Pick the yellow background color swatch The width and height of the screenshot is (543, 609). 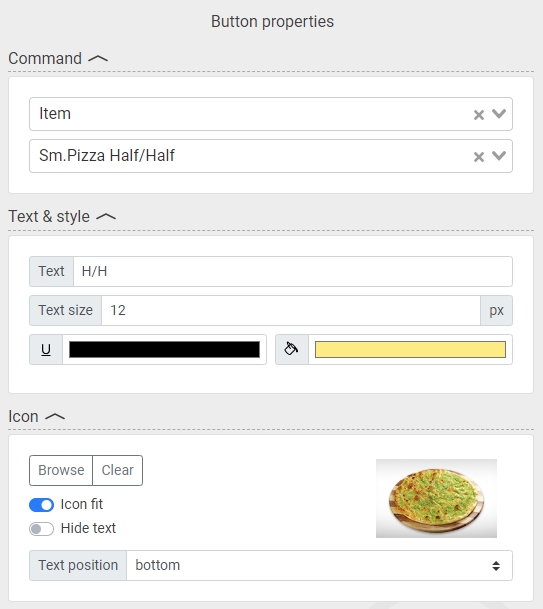[410, 350]
